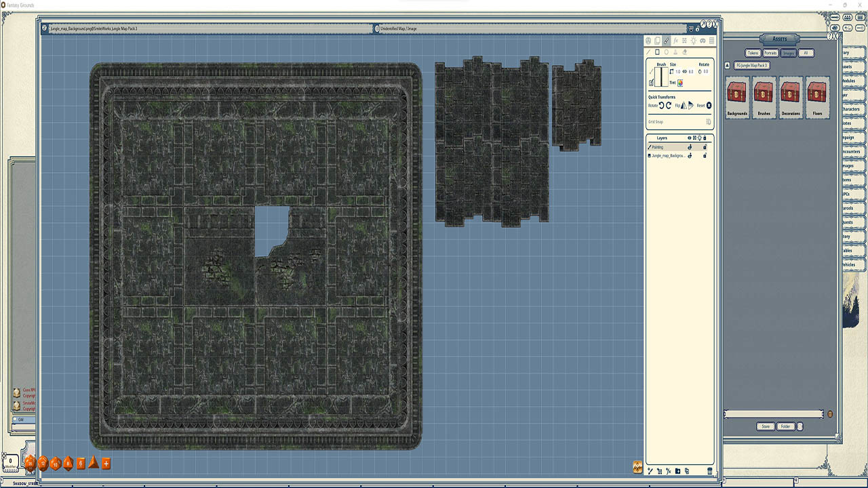Click the Store button
Viewport: 868px width, 488px height.
[766, 426]
